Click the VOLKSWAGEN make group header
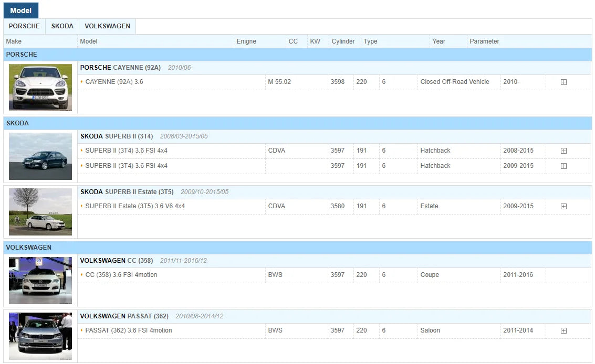The height and width of the screenshot is (364, 595). 297,248
